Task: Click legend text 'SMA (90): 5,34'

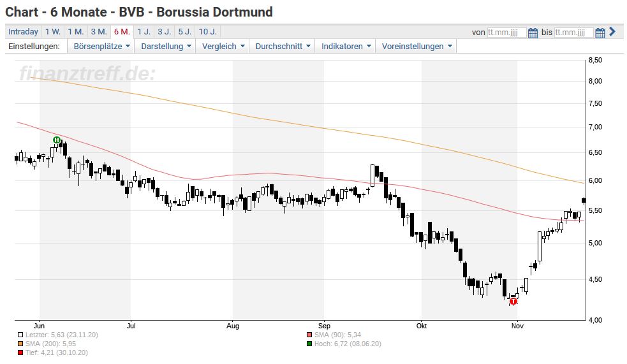Action: [x=337, y=335]
